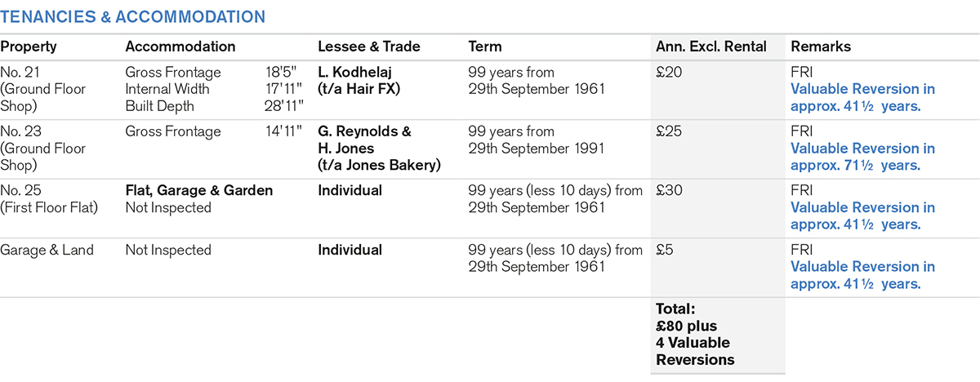This screenshot has height=382, width=980.
Task: Select the Ann. Excl. Rental header
Action: point(710,47)
